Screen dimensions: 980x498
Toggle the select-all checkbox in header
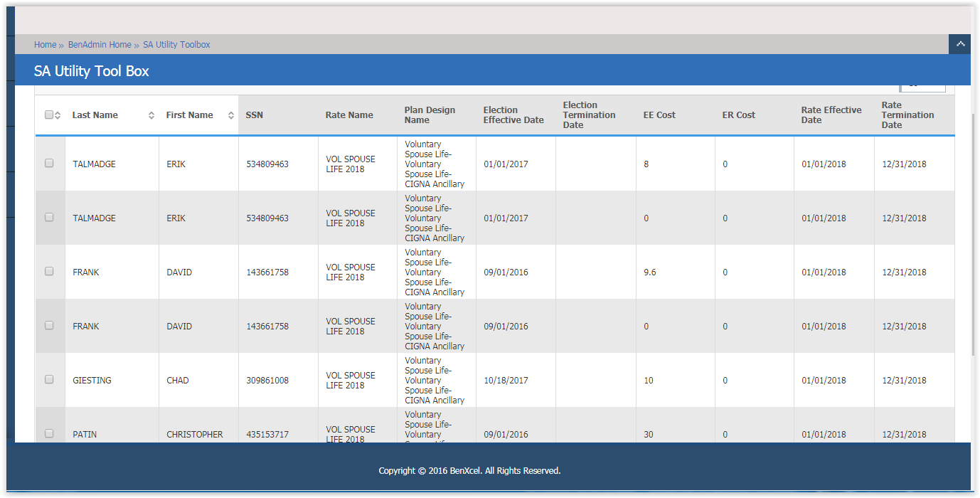[x=49, y=115]
